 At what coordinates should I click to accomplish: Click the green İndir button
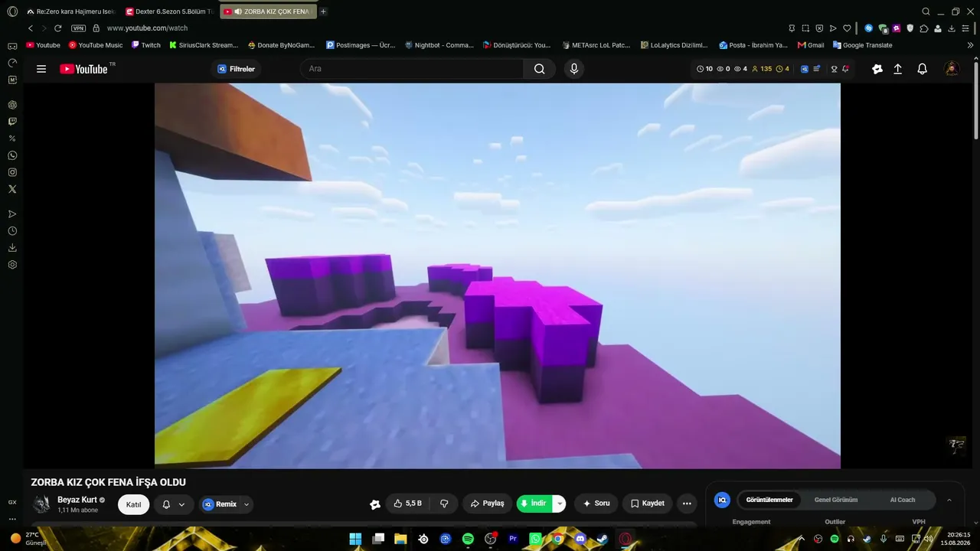coord(535,504)
